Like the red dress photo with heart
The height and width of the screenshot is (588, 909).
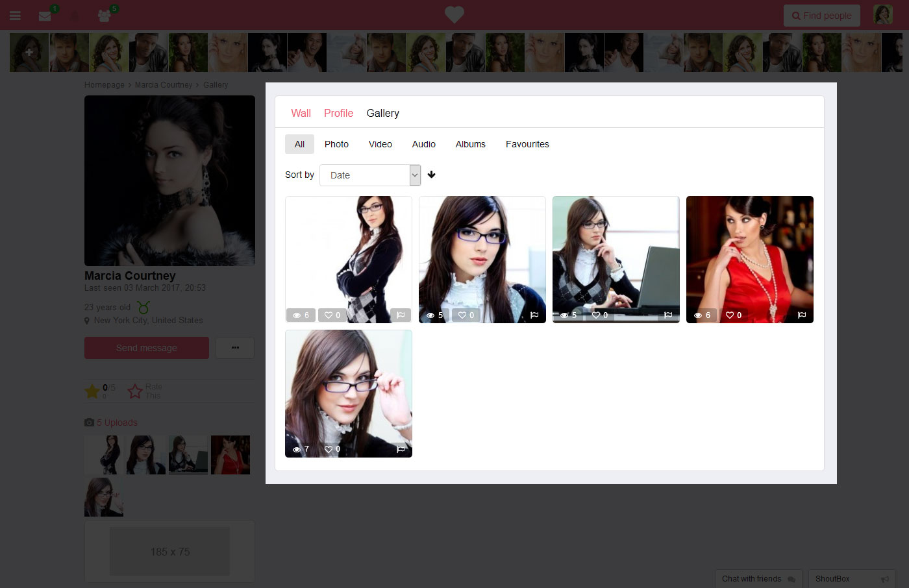point(730,315)
